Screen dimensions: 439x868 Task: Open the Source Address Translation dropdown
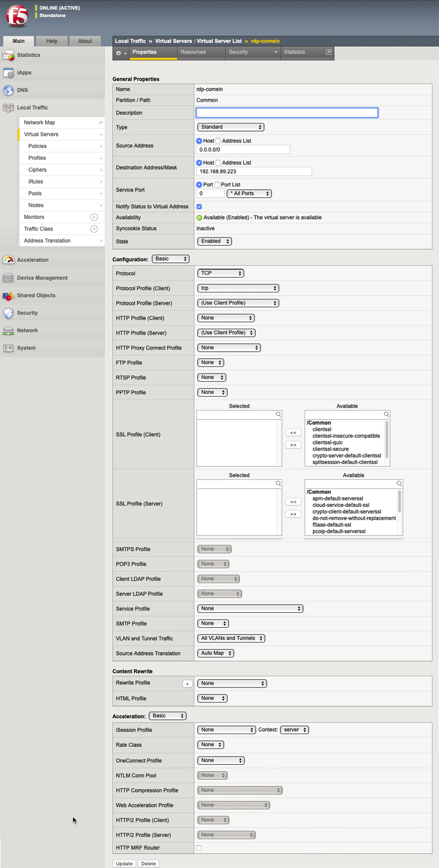coord(216,653)
